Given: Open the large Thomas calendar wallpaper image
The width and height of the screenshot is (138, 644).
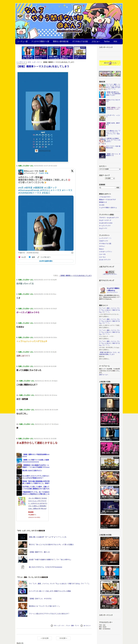Looking at the screenshot, I should (x=43, y=117).
